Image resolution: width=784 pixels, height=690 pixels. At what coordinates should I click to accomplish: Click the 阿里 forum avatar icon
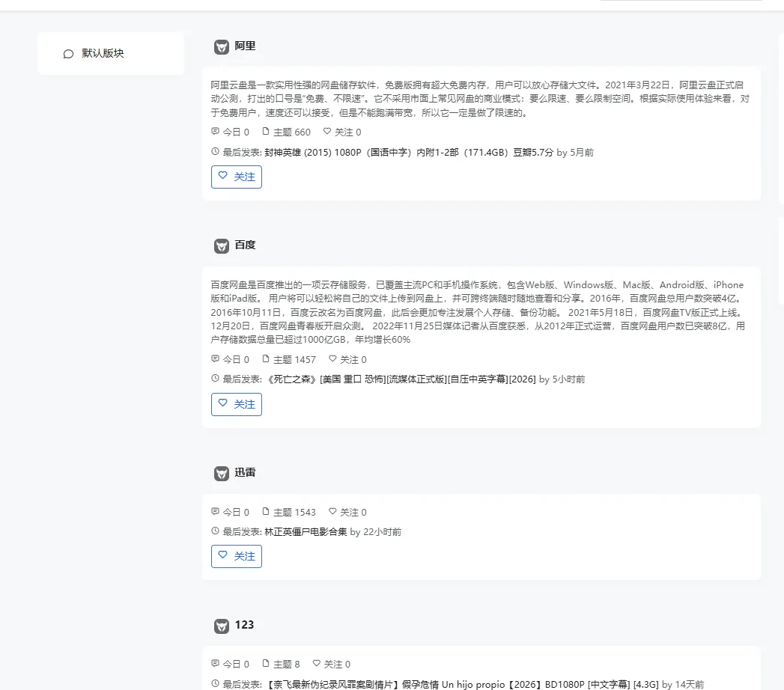pyautogui.click(x=222, y=47)
